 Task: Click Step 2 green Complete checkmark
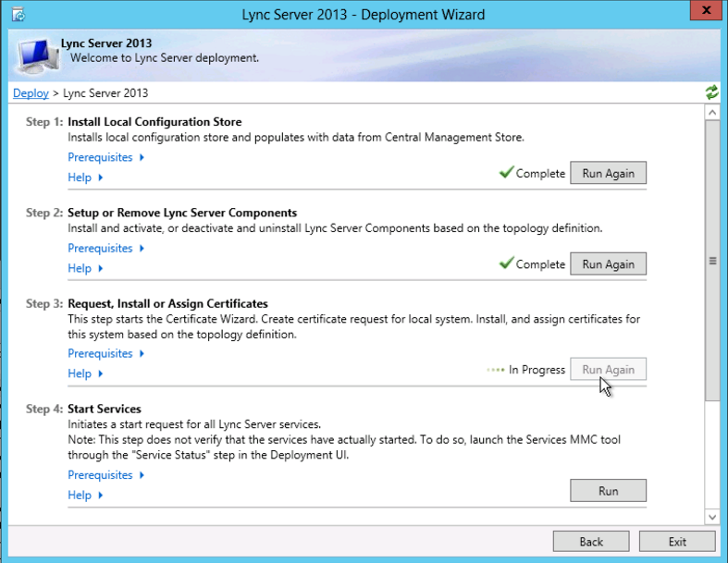pyautogui.click(x=506, y=263)
